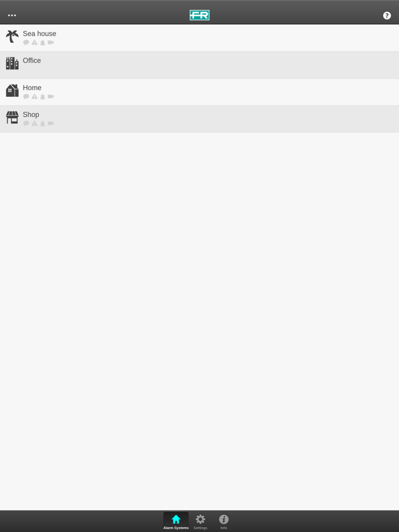Switch to the Settings tab
399x532 pixels.
coord(200,522)
